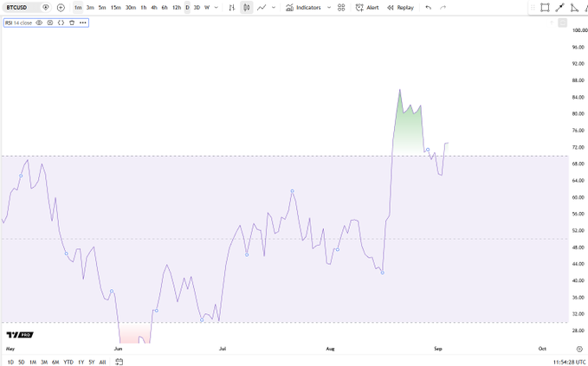Remove the RSI indicator with trash icon

(72, 22)
